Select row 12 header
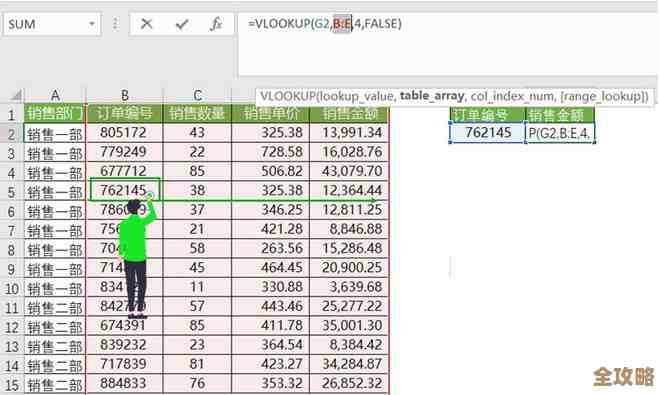660x395 pixels. (x=12, y=327)
